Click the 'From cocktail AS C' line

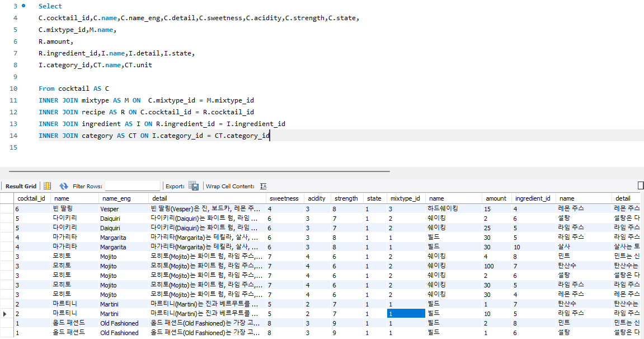pyautogui.click(x=74, y=89)
